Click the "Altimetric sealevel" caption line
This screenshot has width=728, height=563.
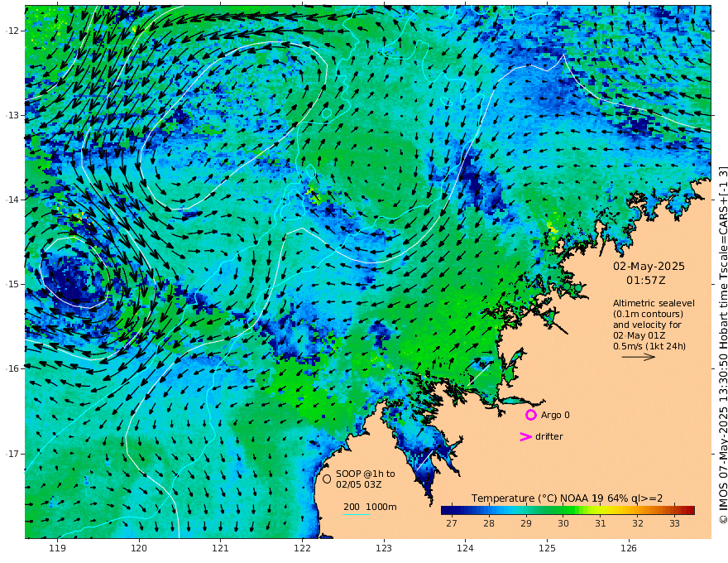[x=654, y=303]
